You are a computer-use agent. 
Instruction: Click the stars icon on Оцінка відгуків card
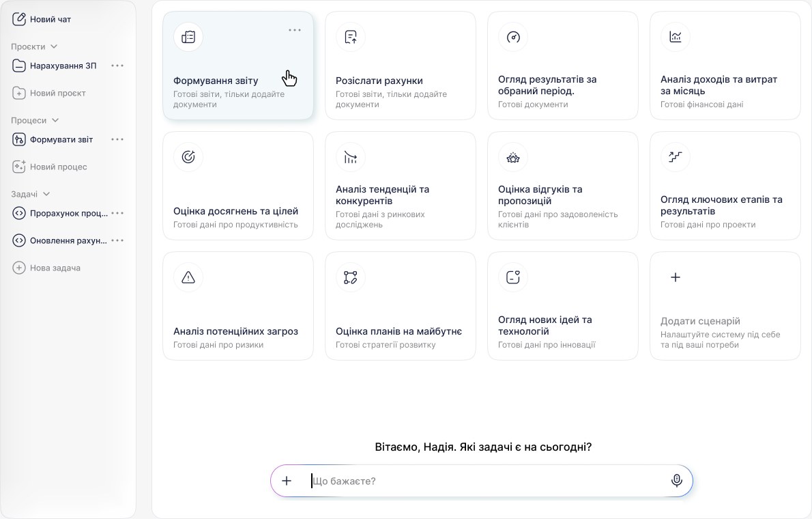pos(513,157)
